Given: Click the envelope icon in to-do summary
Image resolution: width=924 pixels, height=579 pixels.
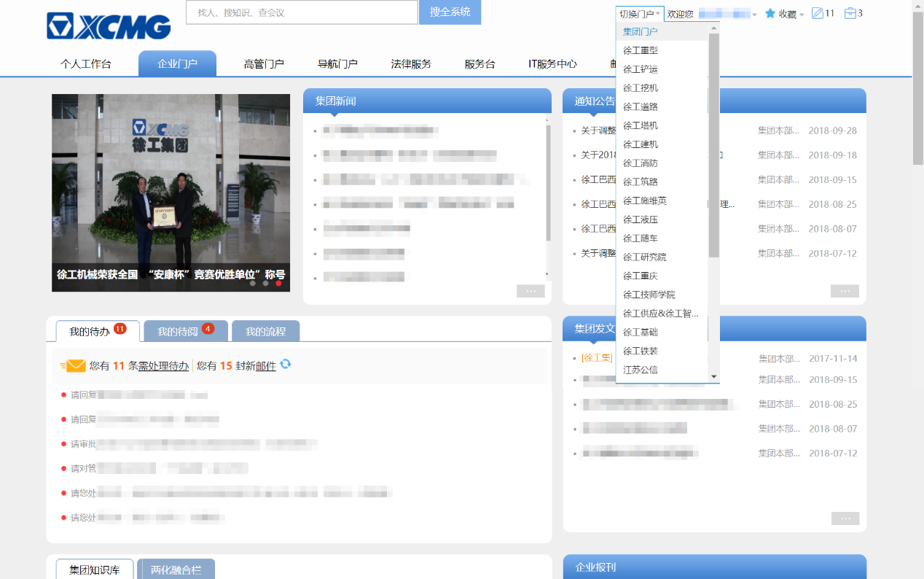Looking at the screenshot, I should click(x=73, y=366).
